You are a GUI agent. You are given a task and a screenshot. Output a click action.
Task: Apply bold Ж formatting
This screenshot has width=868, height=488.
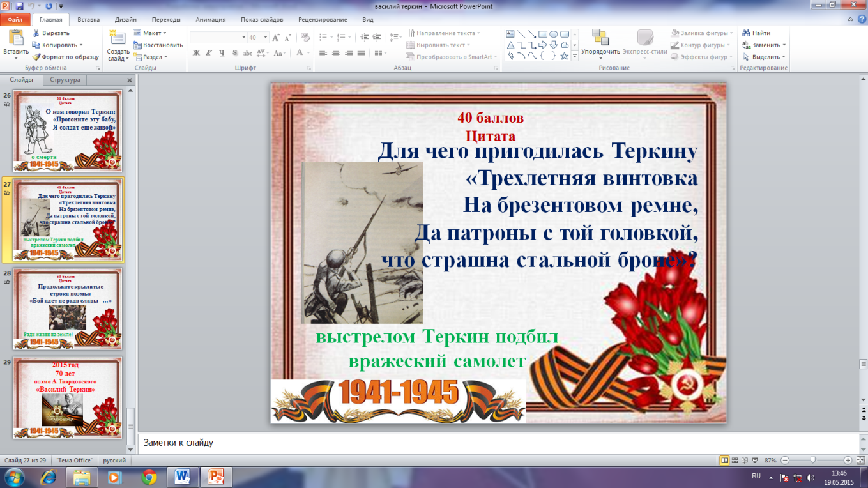coord(197,53)
